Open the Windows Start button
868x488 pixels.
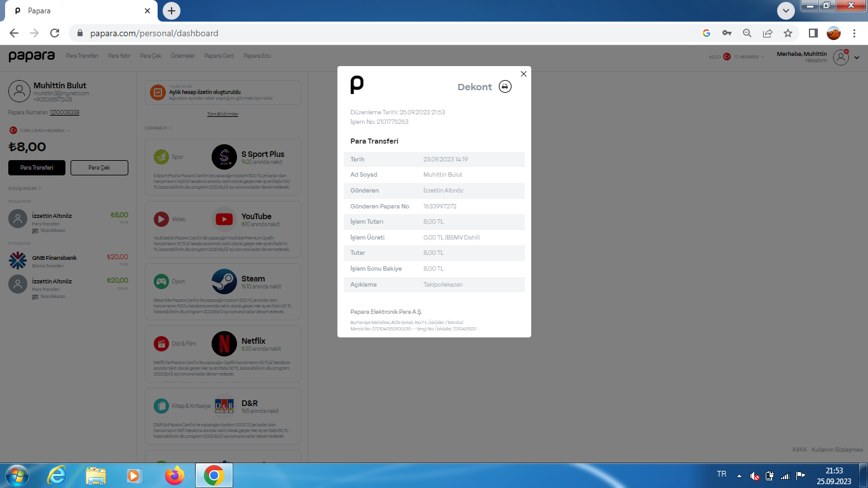coord(17,475)
